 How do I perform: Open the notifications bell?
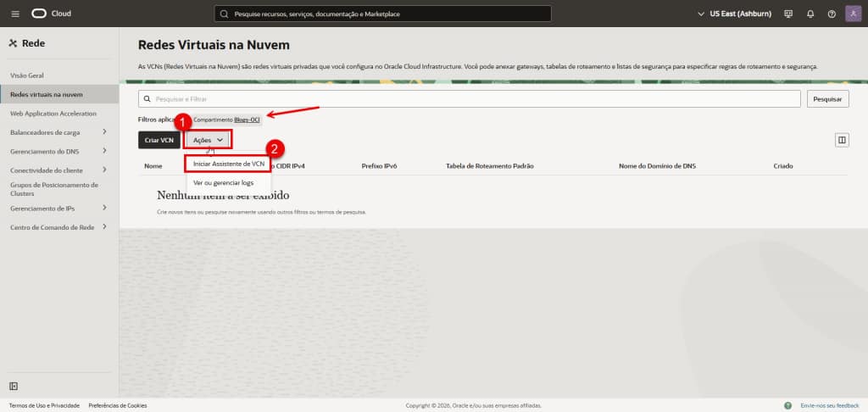point(810,14)
